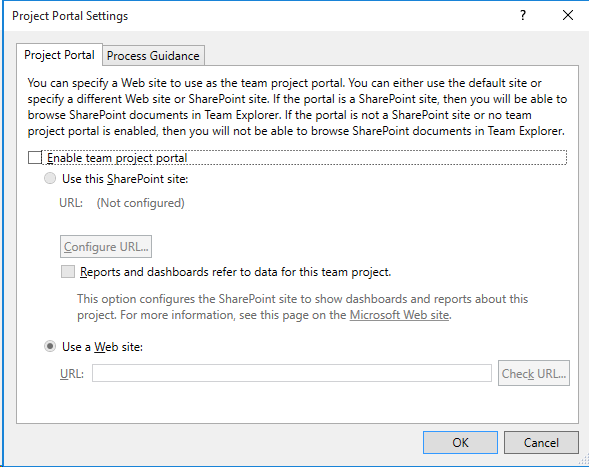Image resolution: width=589 pixels, height=467 pixels.
Task: Click the Check URL... button
Action: point(534,373)
